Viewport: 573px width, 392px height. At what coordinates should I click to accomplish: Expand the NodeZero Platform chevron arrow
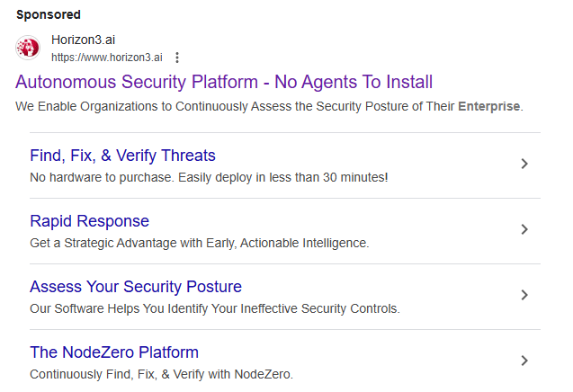click(524, 361)
